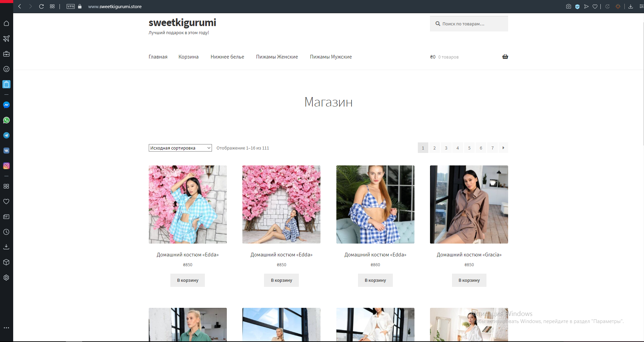Add the Gracia costume to cart
The height and width of the screenshot is (342, 644).
(469, 280)
